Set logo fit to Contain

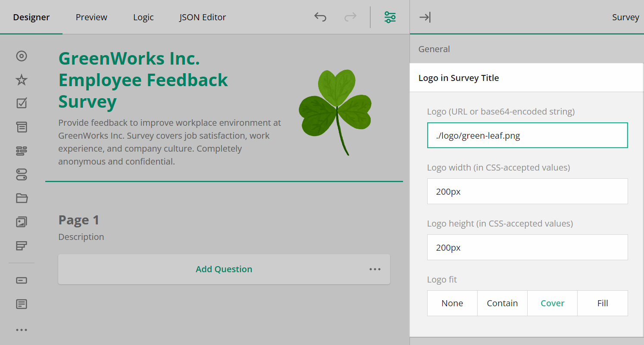click(x=502, y=303)
